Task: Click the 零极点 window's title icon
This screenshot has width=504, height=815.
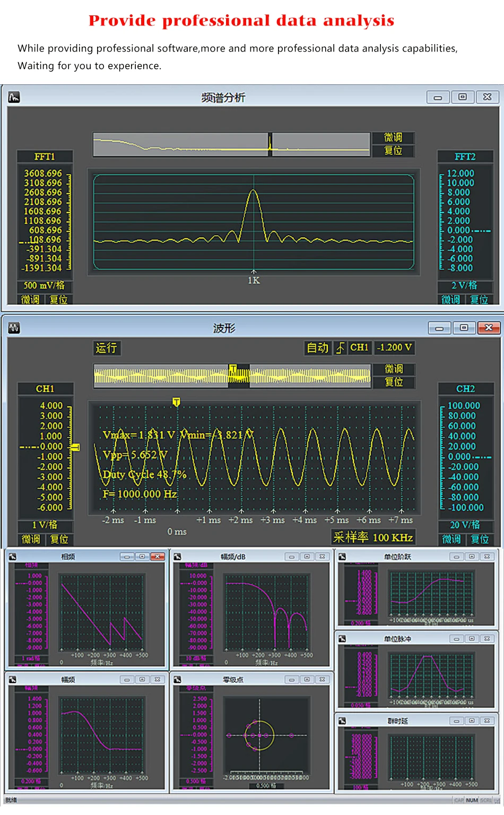Action: pos(178,680)
